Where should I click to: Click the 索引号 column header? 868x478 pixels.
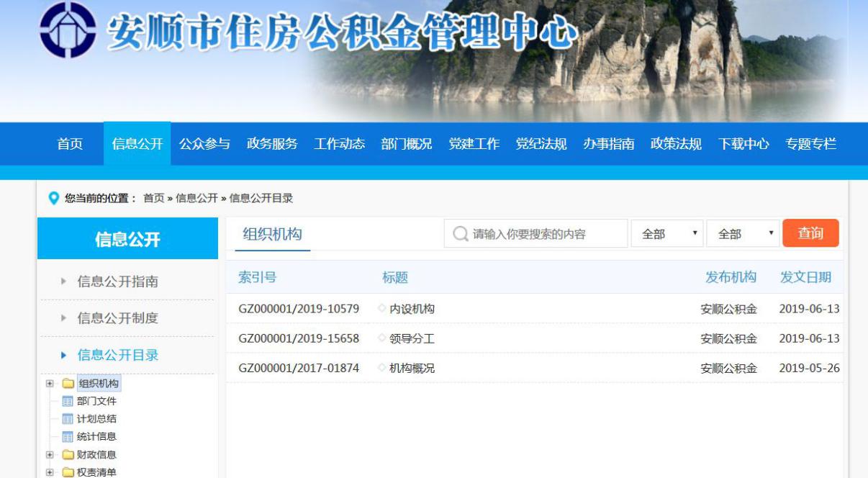(x=257, y=277)
